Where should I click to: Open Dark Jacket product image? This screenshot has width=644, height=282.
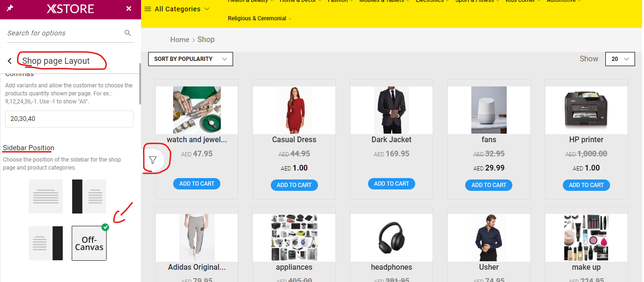coord(392,110)
